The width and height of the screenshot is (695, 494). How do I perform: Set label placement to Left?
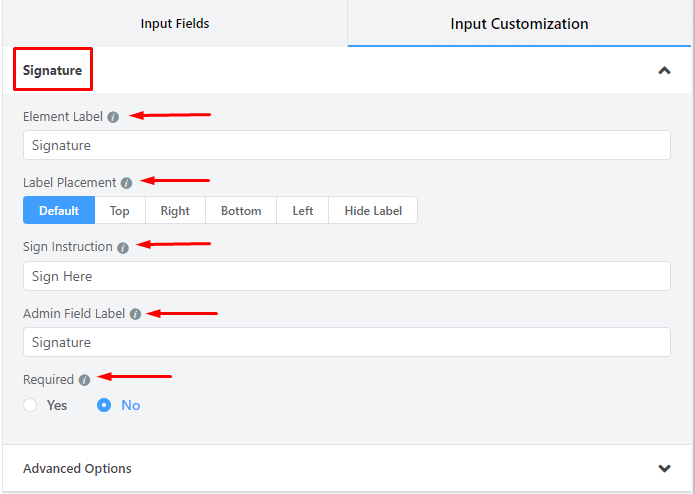(302, 210)
